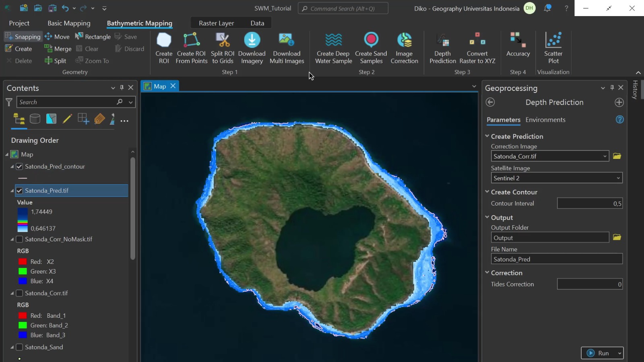
Task: Open the Accuracy tool
Action: point(518,45)
